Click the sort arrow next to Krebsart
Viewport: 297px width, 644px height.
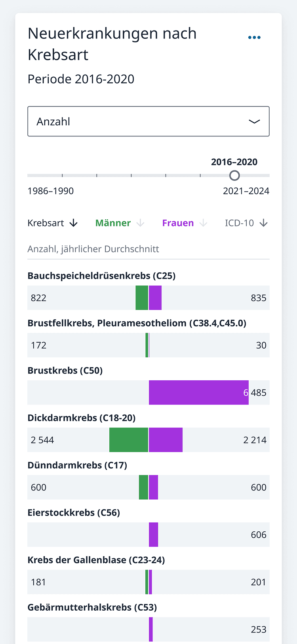coord(73,223)
